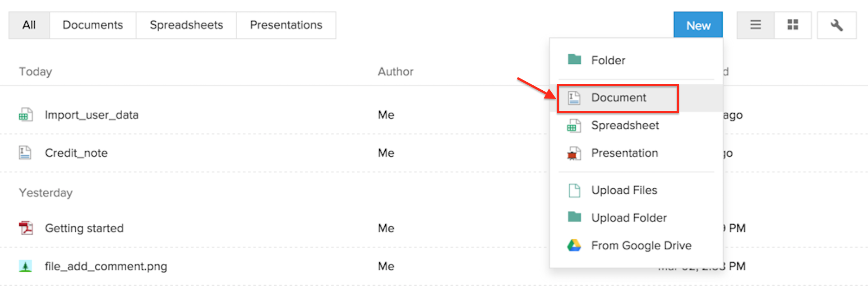This screenshot has width=868, height=288.
Task: Show the Presentations tab
Action: [286, 25]
